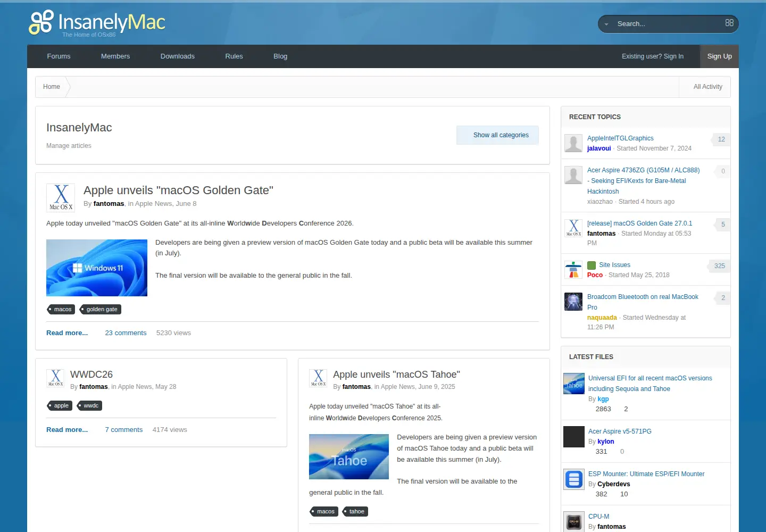
Task: Click the green badge icon before Site Issues
Action: (x=592, y=265)
